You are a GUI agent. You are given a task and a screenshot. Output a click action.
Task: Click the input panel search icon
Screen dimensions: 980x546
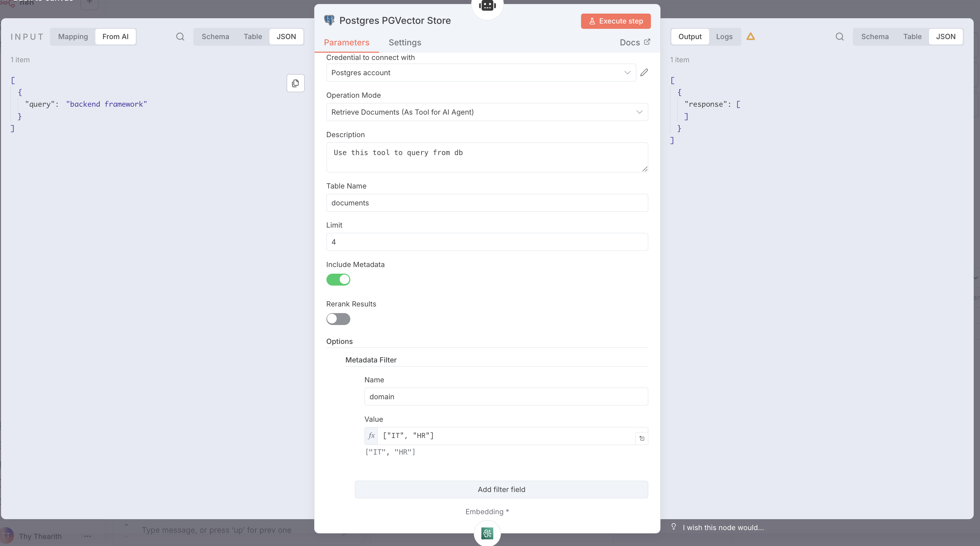click(x=180, y=36)
